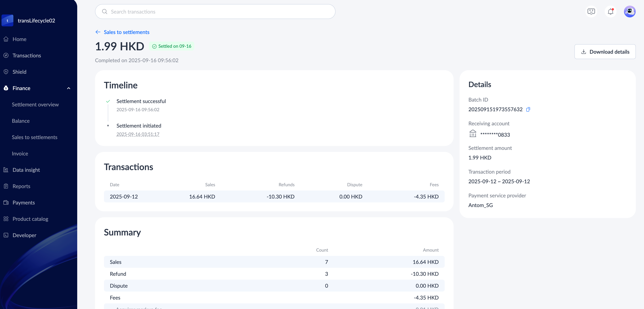Click the Data insight chart icon

6,170
